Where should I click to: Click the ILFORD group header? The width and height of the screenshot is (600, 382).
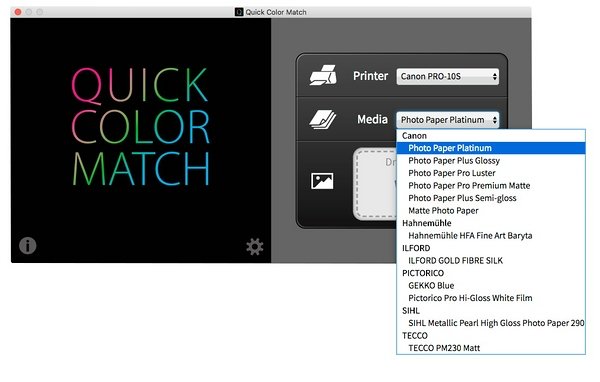[416, 248]
